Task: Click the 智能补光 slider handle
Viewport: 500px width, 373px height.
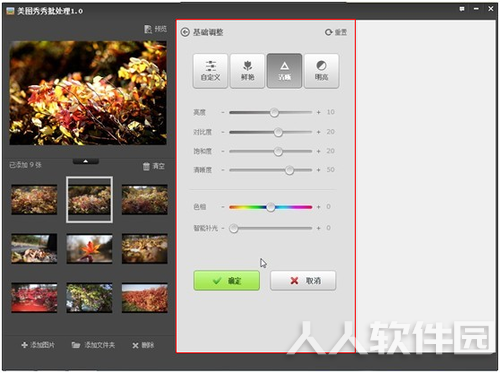Action: 234,228
